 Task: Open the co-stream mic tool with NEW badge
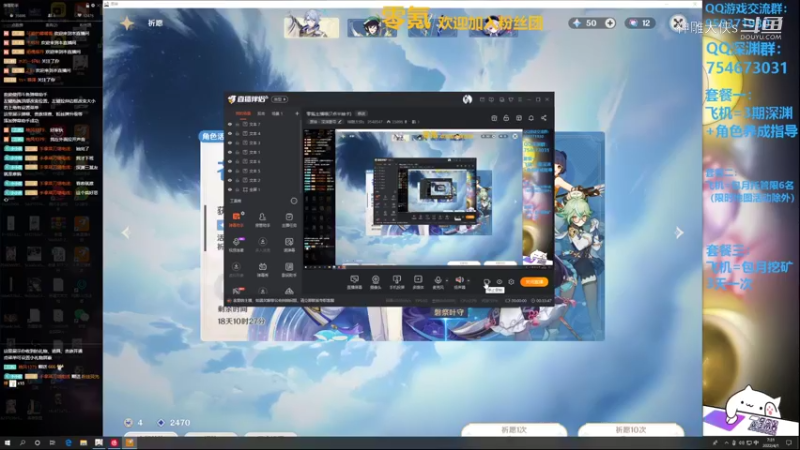pos(236,244)
